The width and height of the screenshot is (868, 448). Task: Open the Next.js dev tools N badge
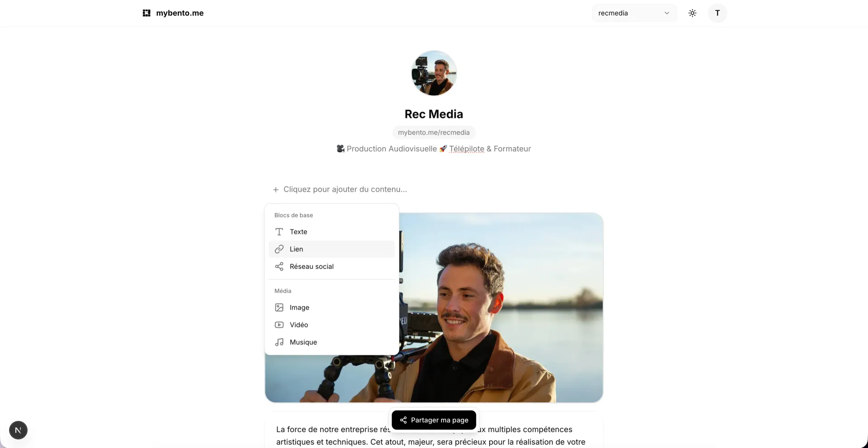[18, 430]
